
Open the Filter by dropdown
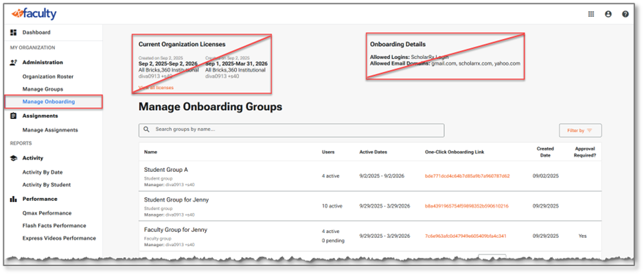click(580, 130)
